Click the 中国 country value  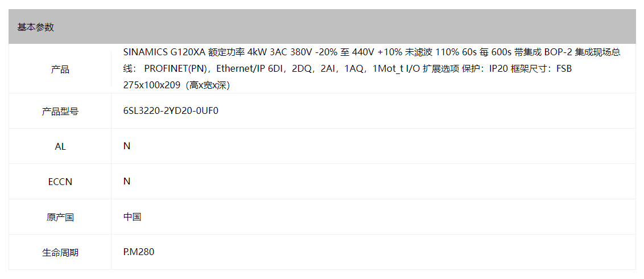pos(132,216)
